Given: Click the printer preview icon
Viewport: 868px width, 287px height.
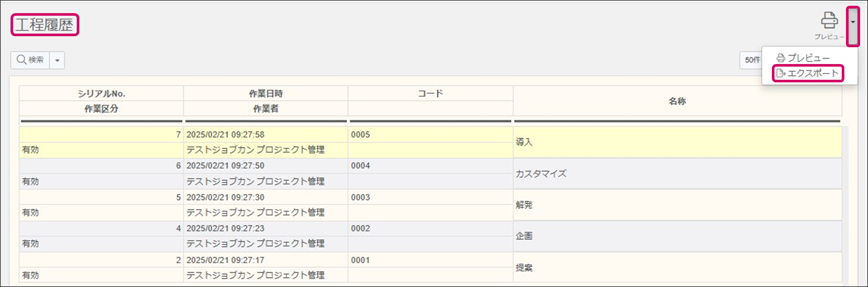Looking at the screenshot, I should (x=829, y=21).
